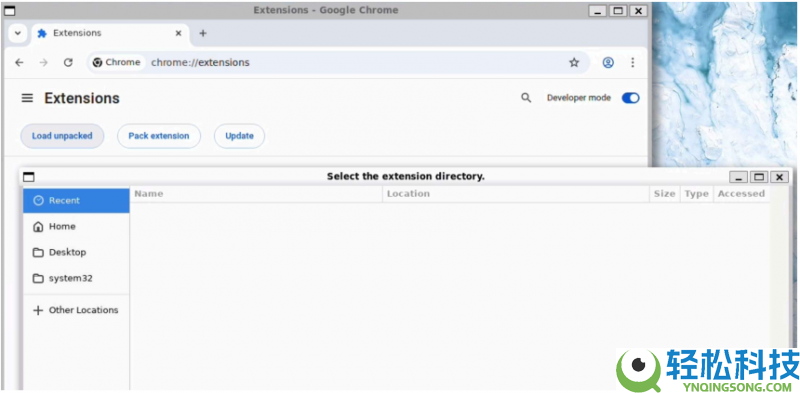Open the Extensions hamburger main menu
800x393 pixels.
pyautogui.click(x=27, y=98)
